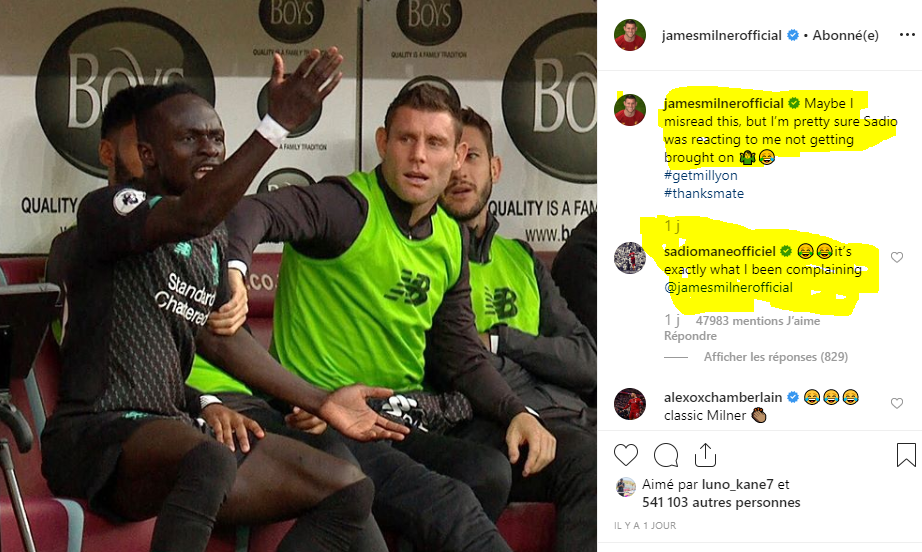Open the comment speech bubble icon

666,455
